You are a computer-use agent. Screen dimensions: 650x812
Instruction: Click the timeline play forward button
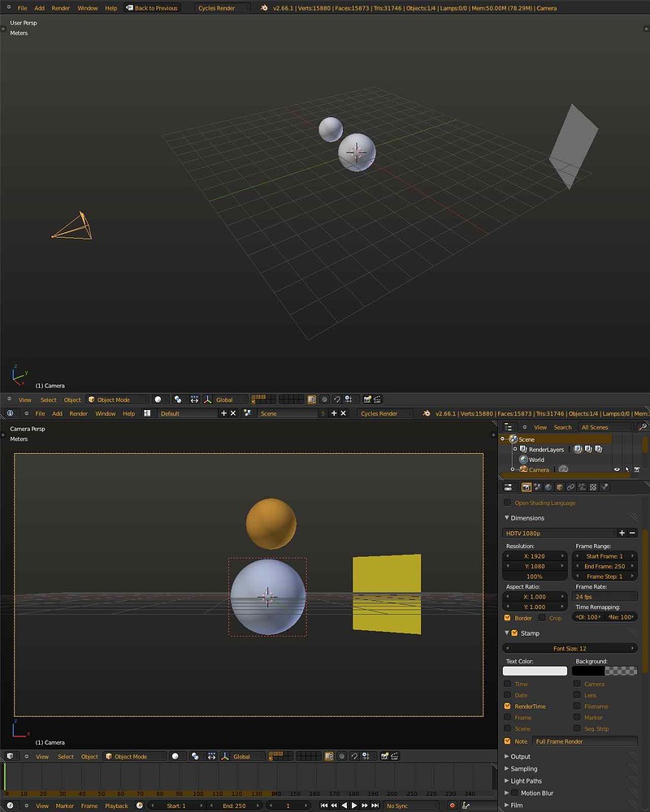click(354, 806)
